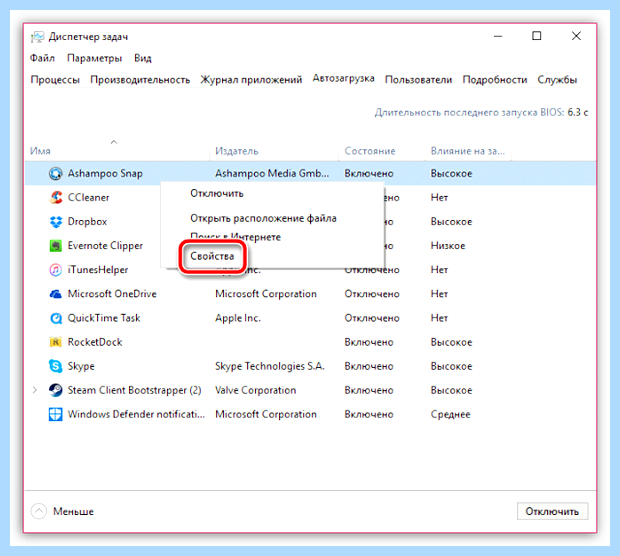Image resolution: width=620 pixels, height=556 pixels.
Task: Click the RocketDock icon
Action: pyautogui.click(x=55, y=342)
